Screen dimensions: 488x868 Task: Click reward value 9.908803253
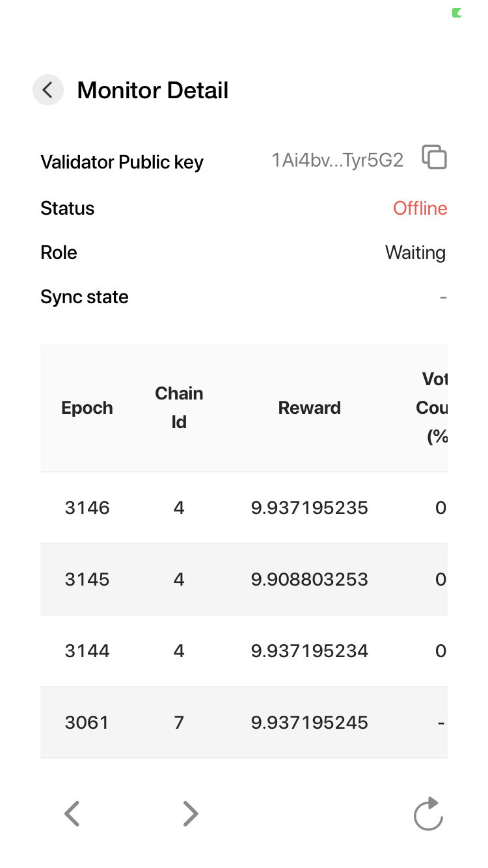pyautogui.click(x=309, y=579)
